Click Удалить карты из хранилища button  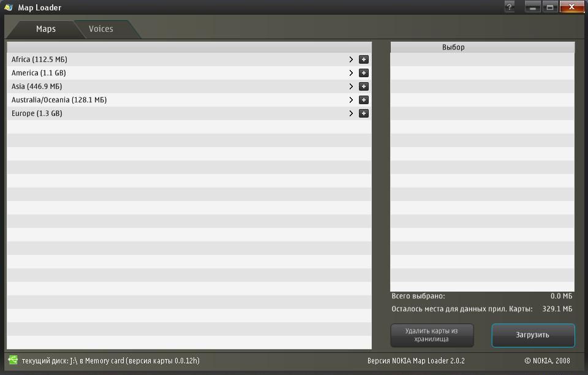[432, 335]
